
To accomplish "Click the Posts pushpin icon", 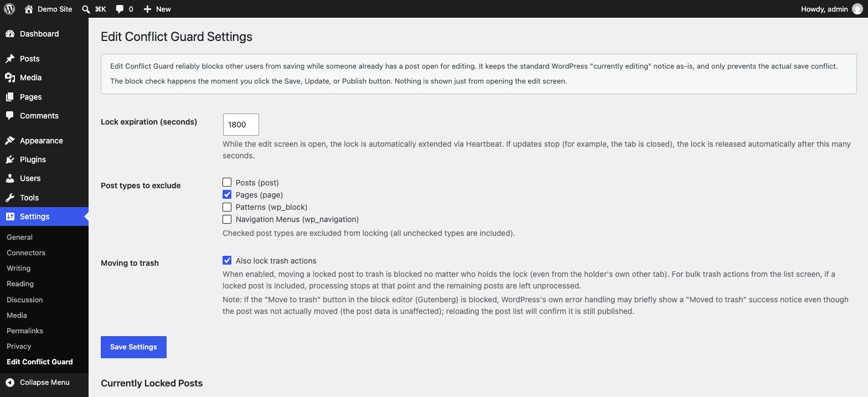I will tap(10, 59).
